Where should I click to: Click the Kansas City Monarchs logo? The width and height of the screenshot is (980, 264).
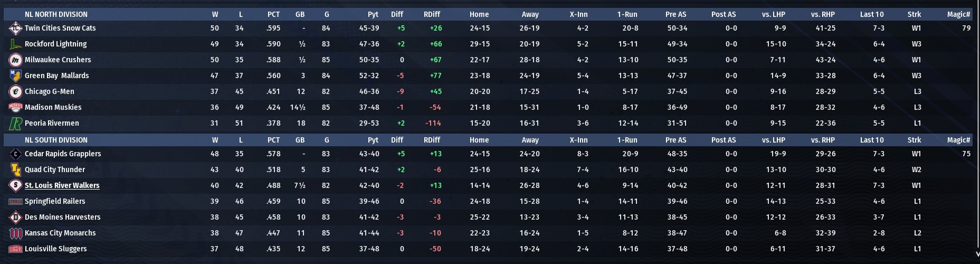[15, 233]
